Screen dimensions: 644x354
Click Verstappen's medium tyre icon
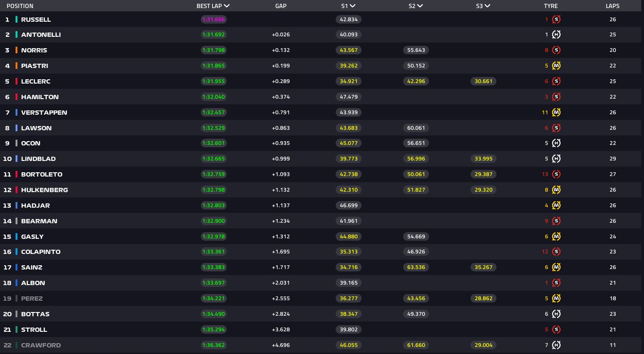(x=556, y=112)
